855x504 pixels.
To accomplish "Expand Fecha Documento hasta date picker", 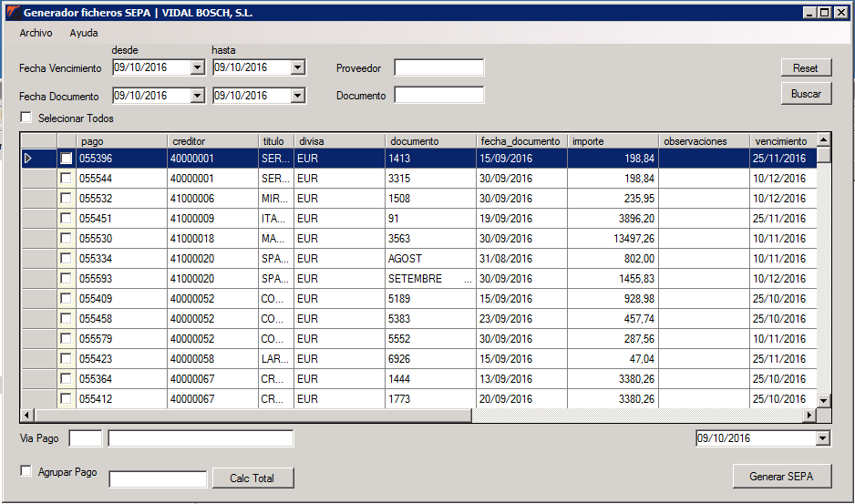I will [x=297, y=96].
